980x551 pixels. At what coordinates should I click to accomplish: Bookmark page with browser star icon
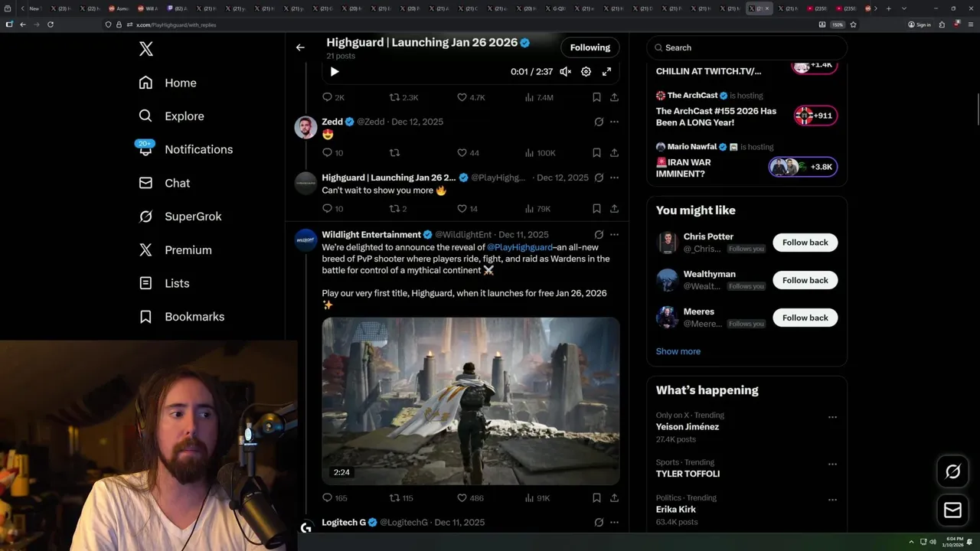[x=853, y=24]
